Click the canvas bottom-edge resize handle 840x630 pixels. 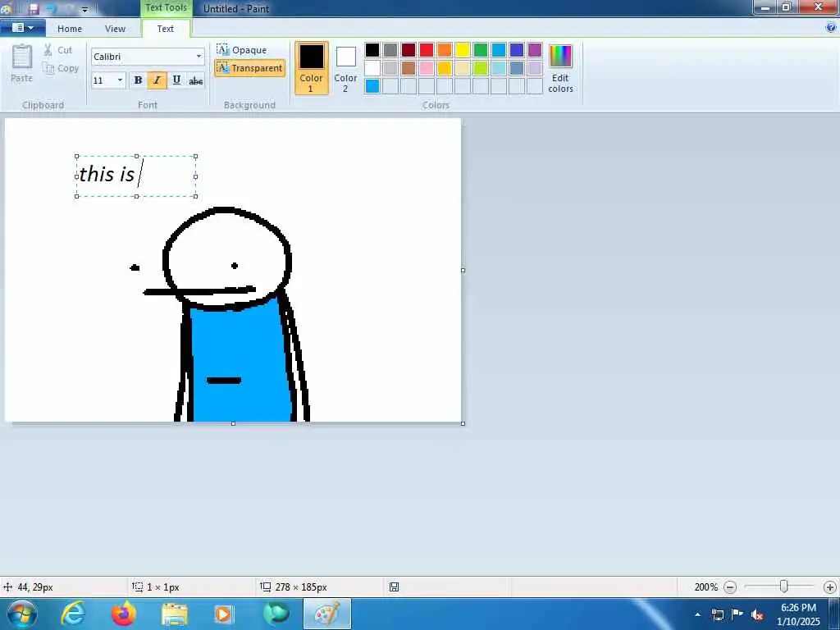coord(233,424)
